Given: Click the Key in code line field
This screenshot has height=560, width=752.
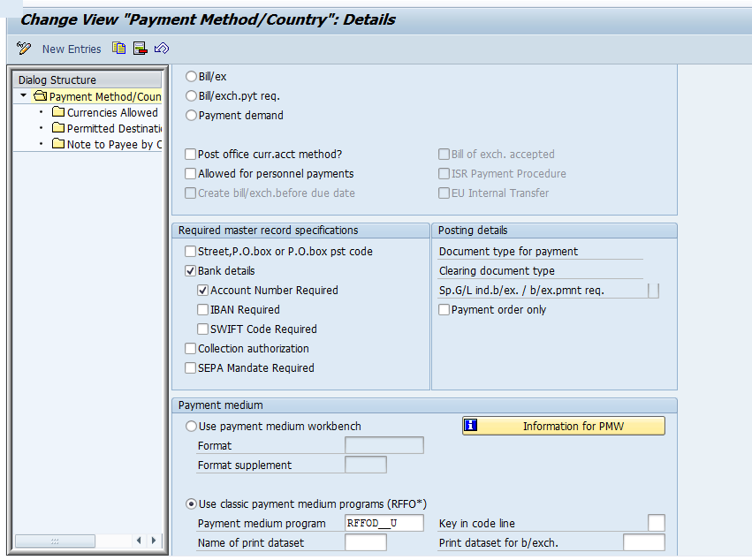Looking at the screenshot, I should 656,523.
